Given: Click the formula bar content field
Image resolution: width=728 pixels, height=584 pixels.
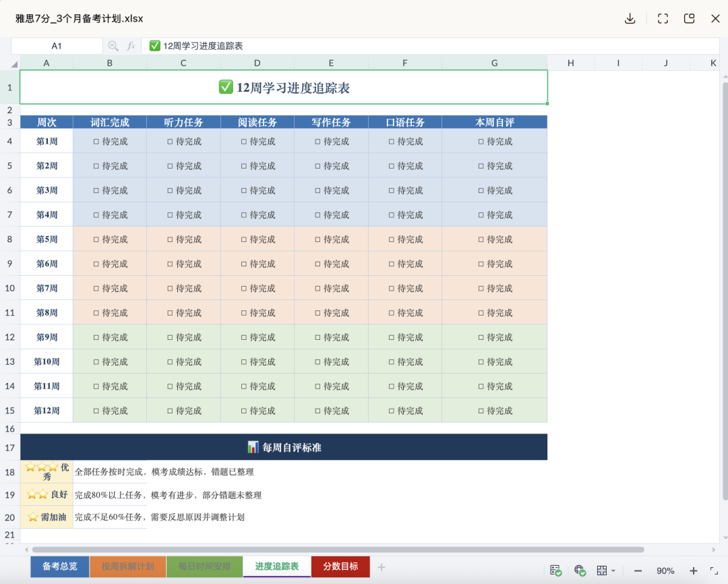Looking at the screenshot, I should (430, 46).
